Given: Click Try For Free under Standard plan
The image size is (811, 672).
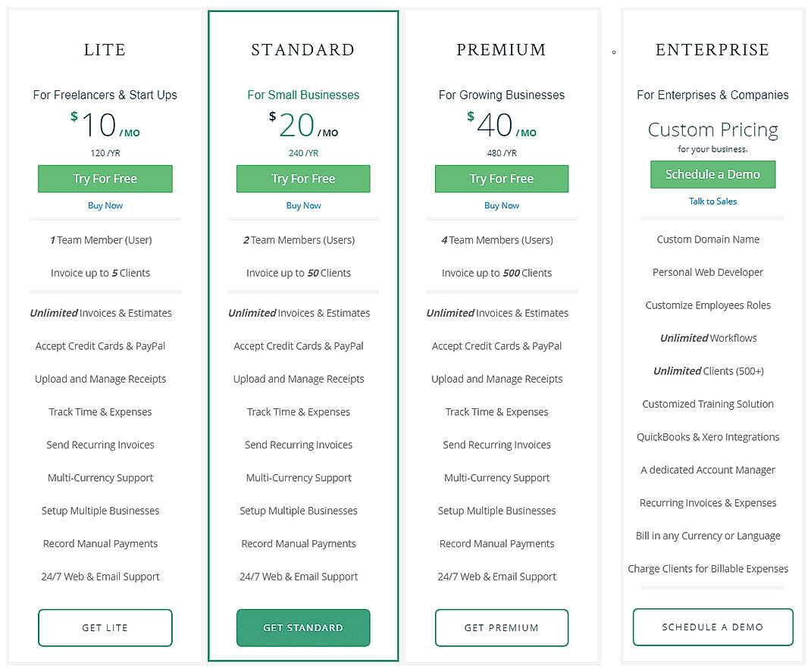Looking at the screenshot, I should [x=303, y=179].
